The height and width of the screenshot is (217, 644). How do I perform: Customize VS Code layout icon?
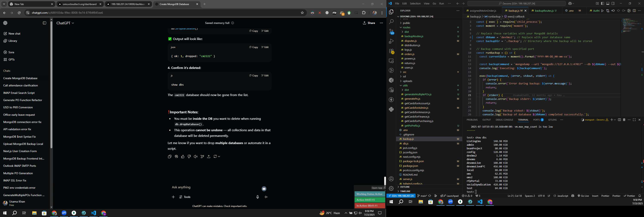point(597,3)
